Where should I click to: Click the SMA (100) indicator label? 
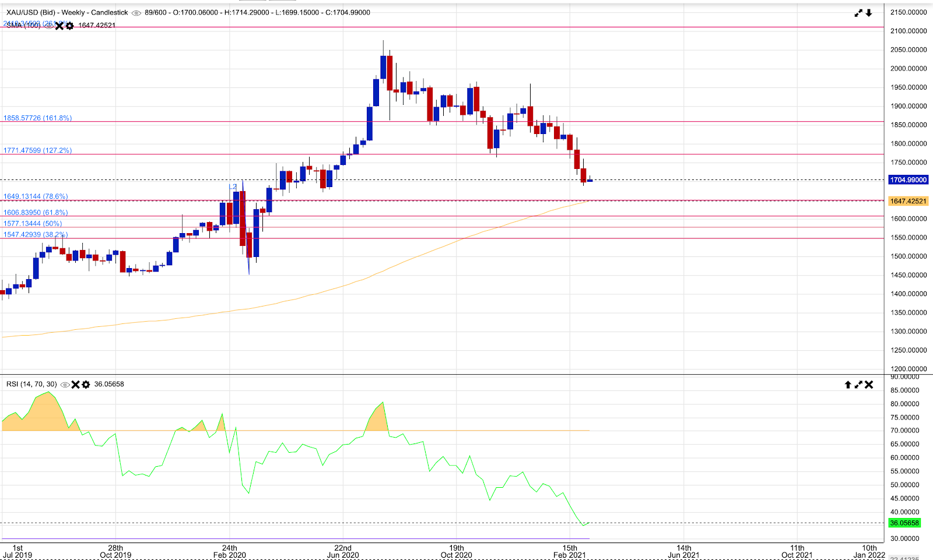(x=23, y=26)
